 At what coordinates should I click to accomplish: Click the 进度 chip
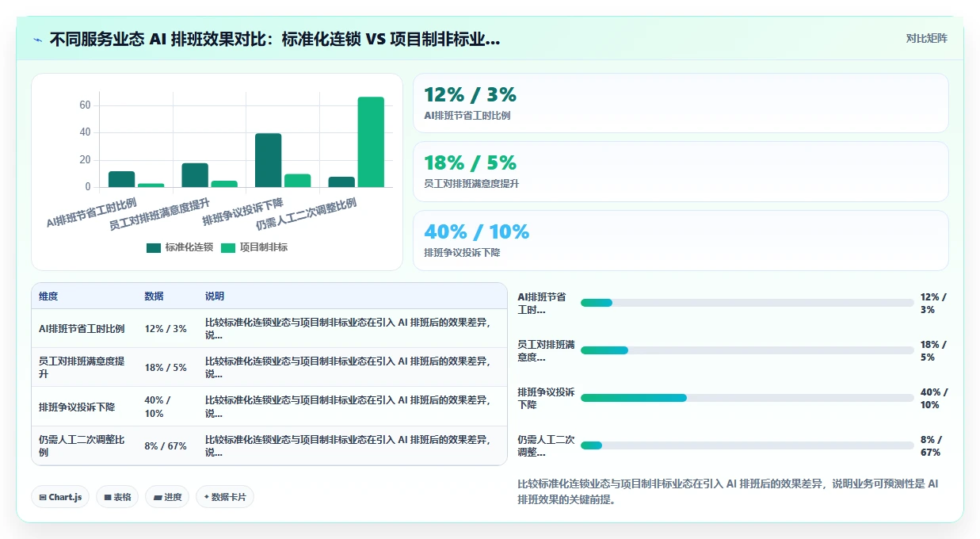[x=167, y=497]
